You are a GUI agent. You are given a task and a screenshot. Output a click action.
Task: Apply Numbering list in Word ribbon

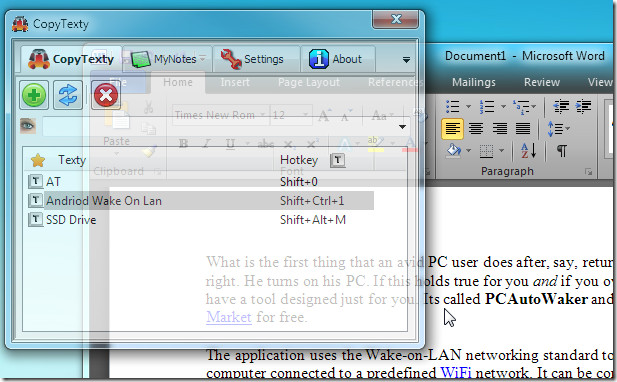[487, 106]
